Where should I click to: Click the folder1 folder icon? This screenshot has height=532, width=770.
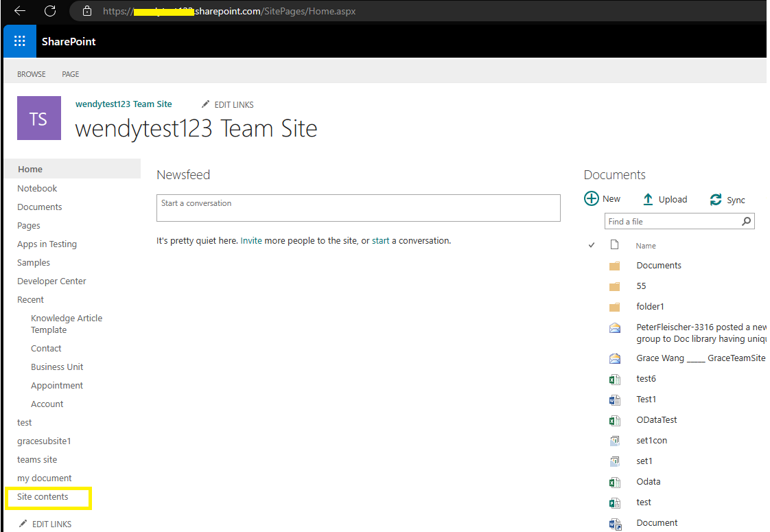click(x=614, y=307)
